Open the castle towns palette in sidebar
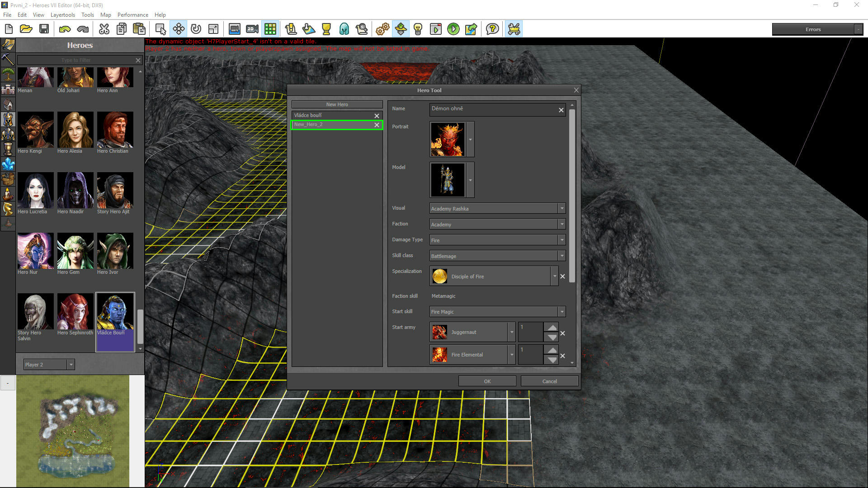 [x=8, y=89]
